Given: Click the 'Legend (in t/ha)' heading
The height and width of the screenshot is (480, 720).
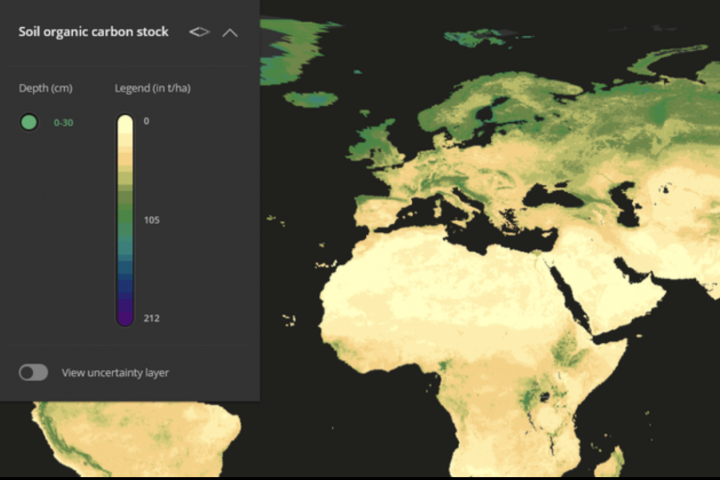Looking at the screenshot, I should click(x=152, y=88).
